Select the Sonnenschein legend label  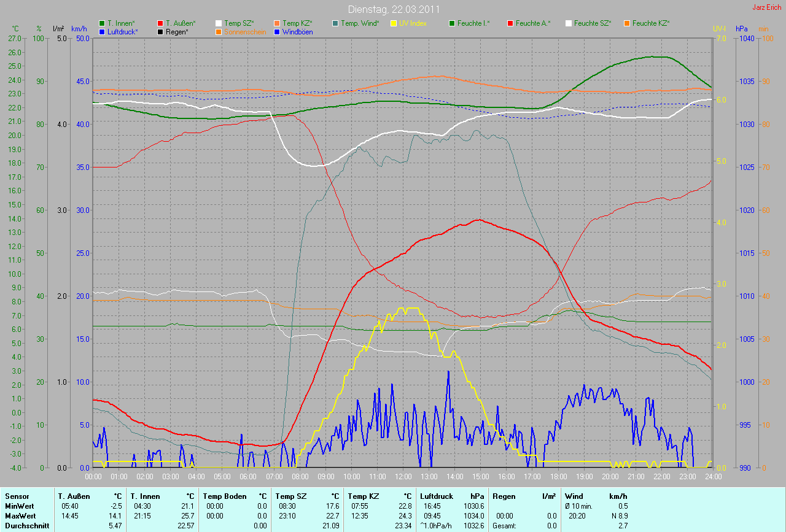pyautogui.click(x=245, y=31)
